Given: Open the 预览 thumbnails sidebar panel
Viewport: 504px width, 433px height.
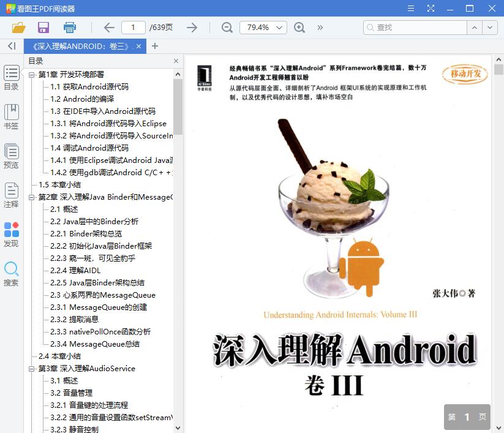Looking at the screenshot, I should point(11,156).
